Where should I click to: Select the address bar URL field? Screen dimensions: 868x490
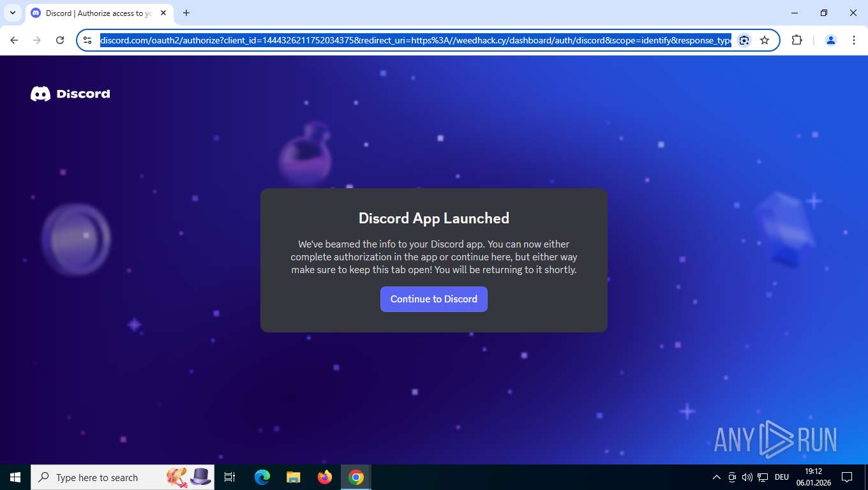pos(415,40)
